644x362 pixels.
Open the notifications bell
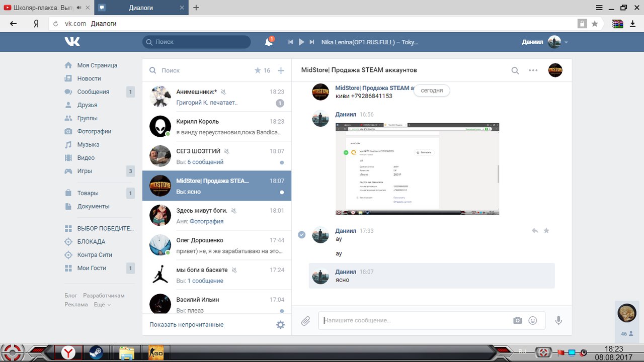269,42
